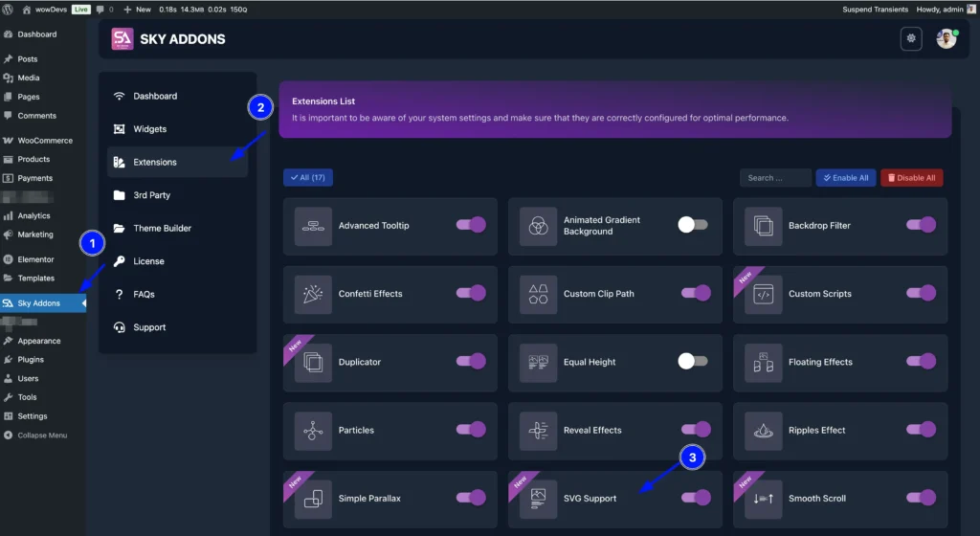Viewport: 980px width, 536px height.
Task: Click Suspend Transients link
Action: (x=875, y=10)
